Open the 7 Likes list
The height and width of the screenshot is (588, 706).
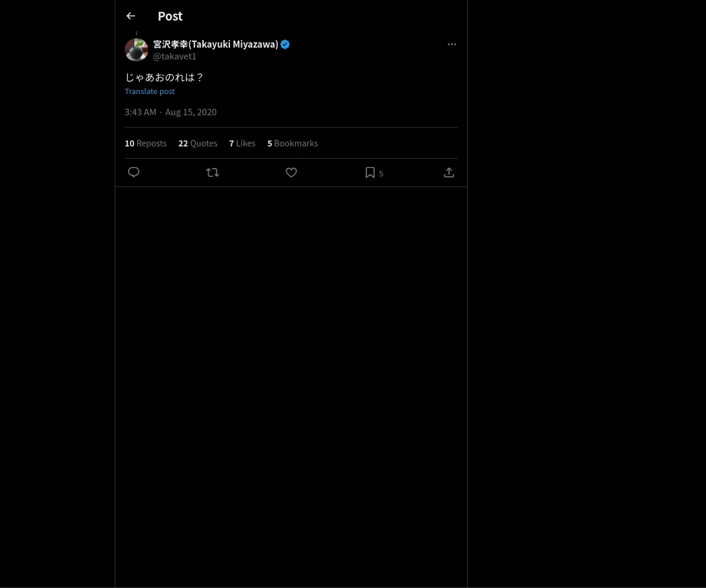(x=242, y=143)
